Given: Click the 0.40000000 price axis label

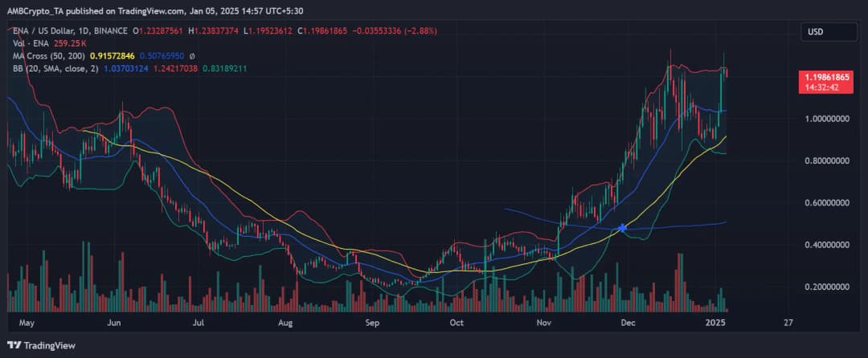Looking at the screenshot, I should (x=827, y=245).
